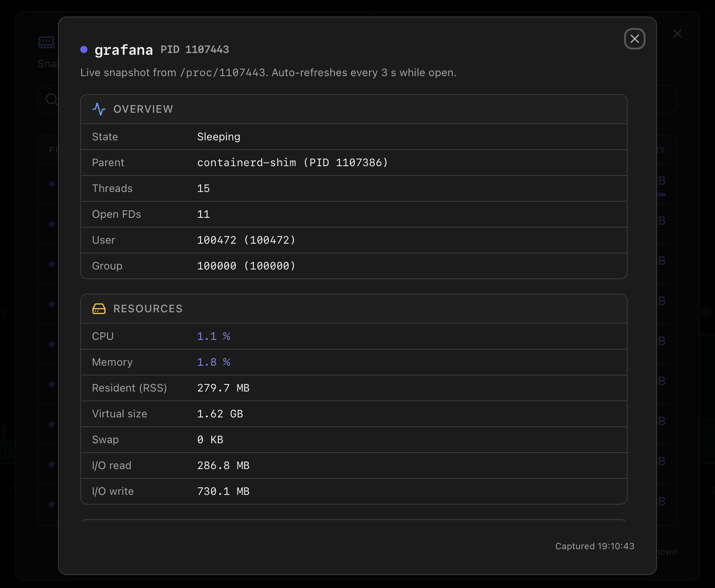This screenshot has width=715, height=588.
Task: Click the RESOURCES section heading
Action: (148, 309)
